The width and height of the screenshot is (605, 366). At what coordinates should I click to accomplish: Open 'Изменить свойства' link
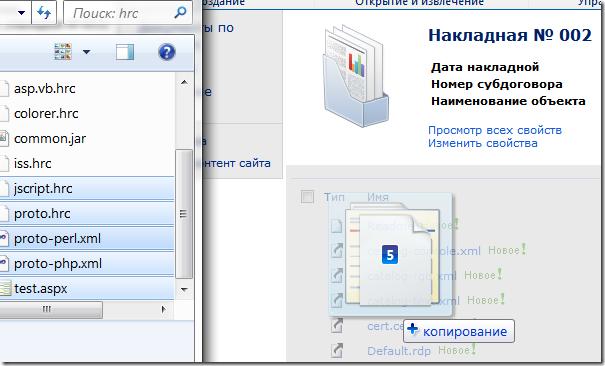[482, 143]
